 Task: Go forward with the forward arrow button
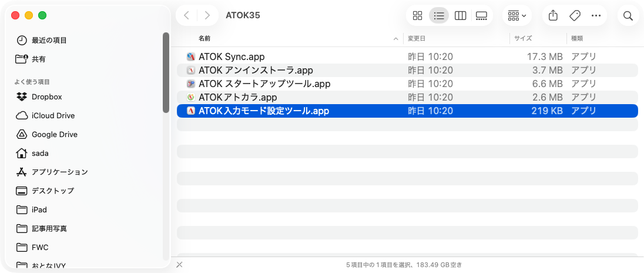click(207, 16)
